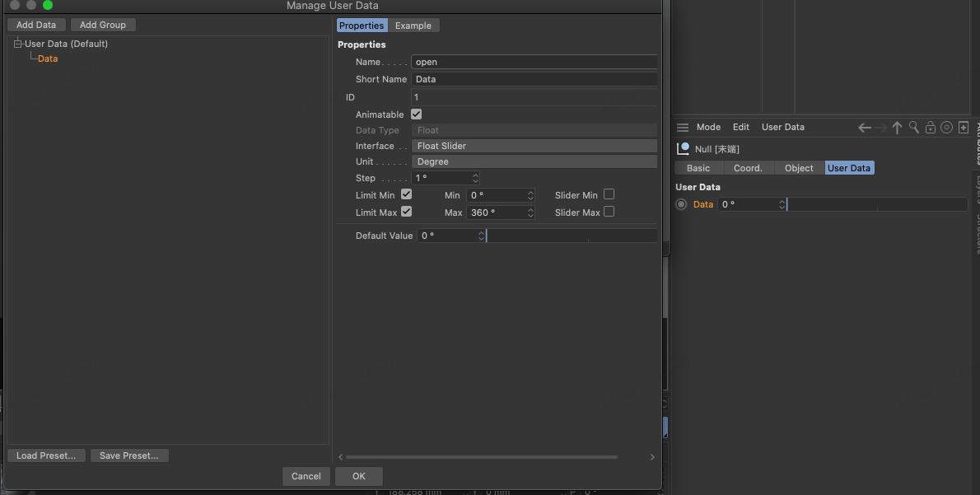The image size is (980, 495).
Task: Go forward with the right arrow icon
Action: click(881, 128)
